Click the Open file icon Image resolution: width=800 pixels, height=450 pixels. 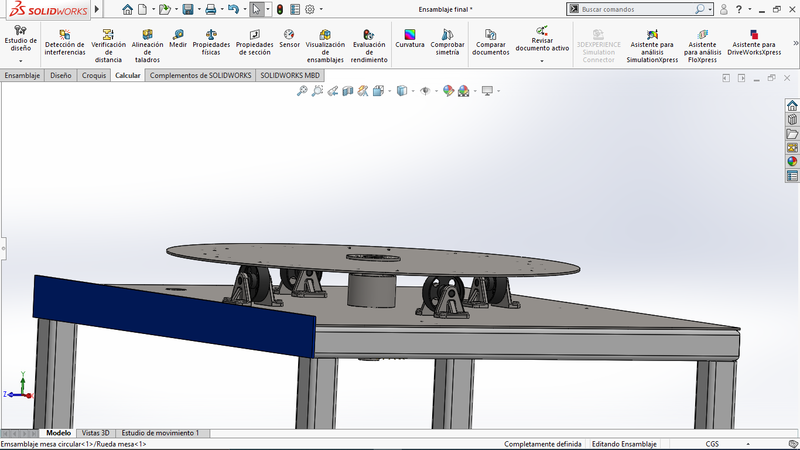pyautogui.click(x=164, y=9)
